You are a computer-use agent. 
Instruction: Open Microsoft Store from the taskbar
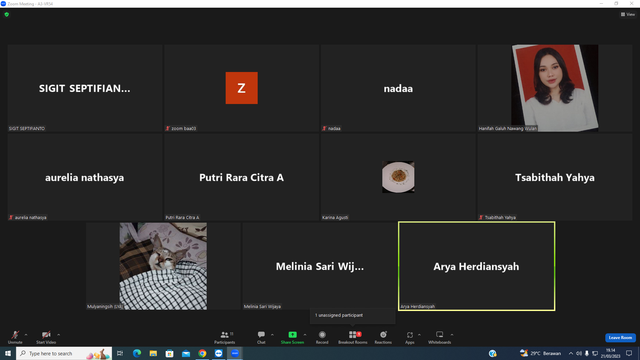(169, 353)
